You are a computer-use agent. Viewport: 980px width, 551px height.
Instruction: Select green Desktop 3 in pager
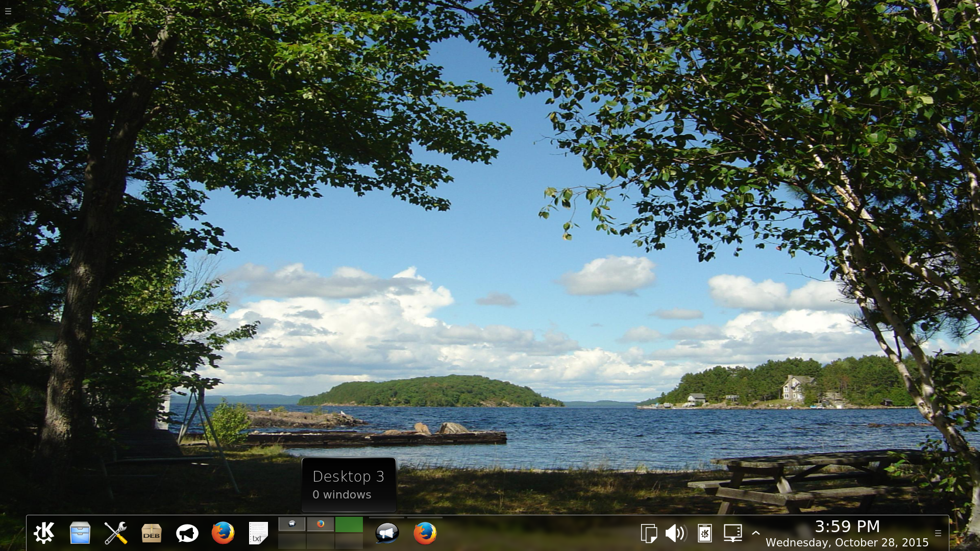pos(349,524)
